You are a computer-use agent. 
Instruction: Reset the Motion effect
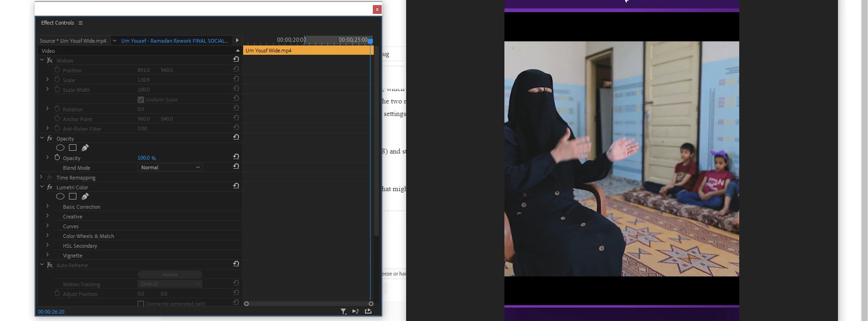[x=236, y=59]
